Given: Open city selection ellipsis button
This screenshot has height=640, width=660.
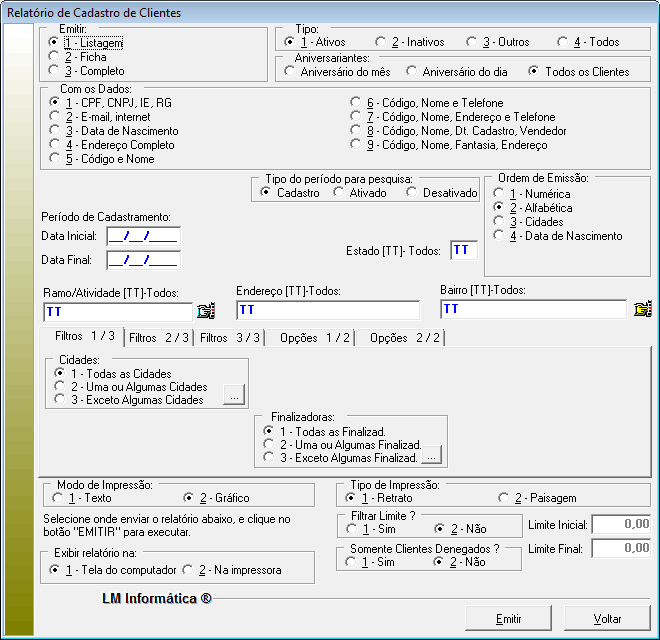Looking at the screenshot, I should coord(233,396).
